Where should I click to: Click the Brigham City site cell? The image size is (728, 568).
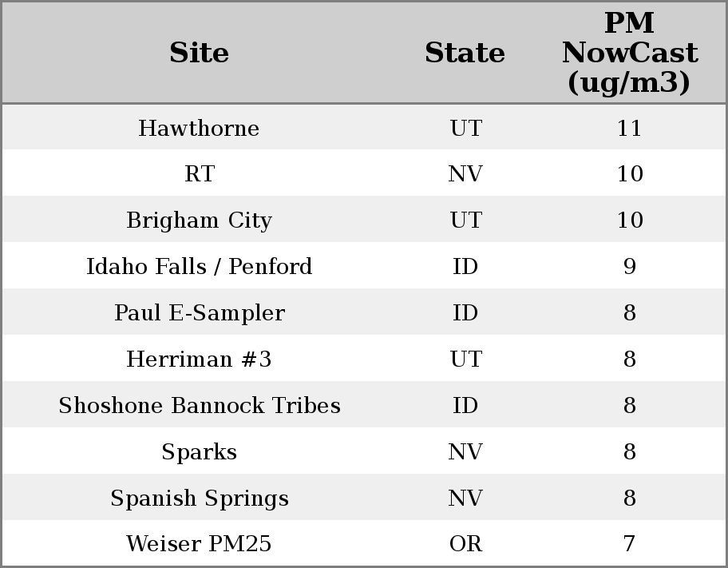click(x=199, y=220)
